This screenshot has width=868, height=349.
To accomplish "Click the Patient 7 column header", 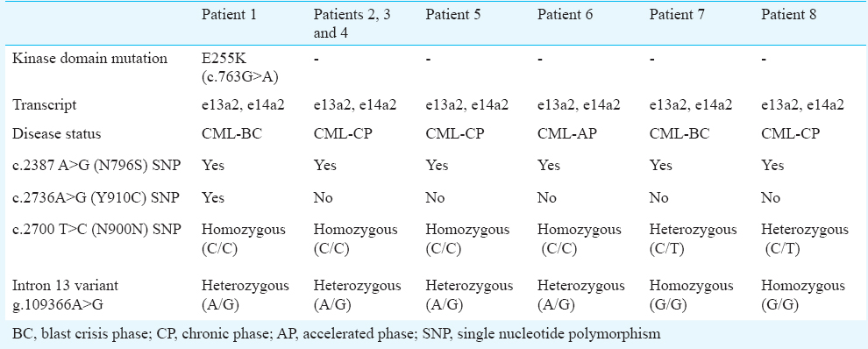I will click(x=677, y=15).
